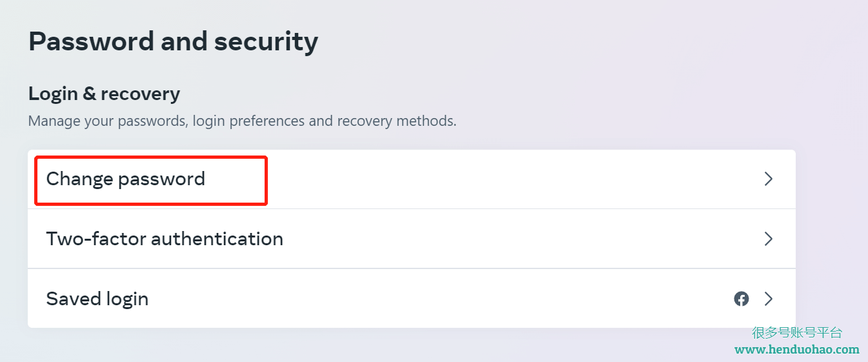Click the red highlighted box around Change password
The height and width of the screenshot is (362, 868).
[x=151, y=181]
